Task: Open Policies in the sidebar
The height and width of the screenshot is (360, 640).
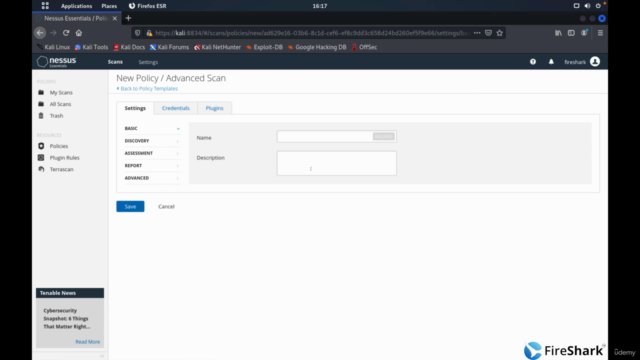Action: tap(58, 146)
